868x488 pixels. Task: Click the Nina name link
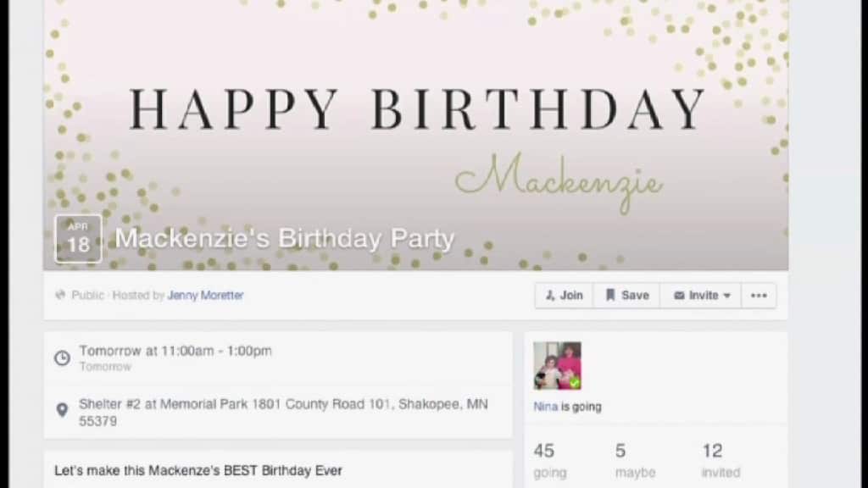(545, 407)
